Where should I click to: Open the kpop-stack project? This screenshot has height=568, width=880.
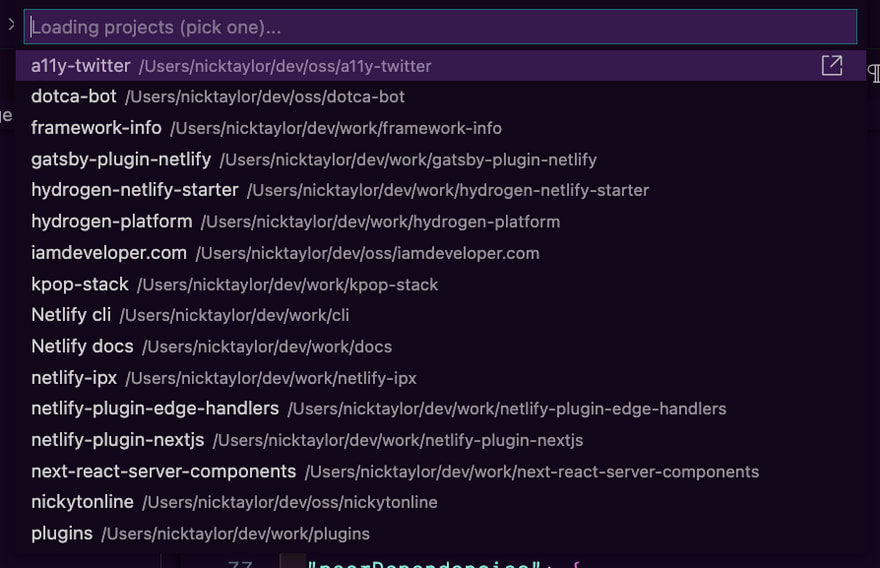[441, 284]
